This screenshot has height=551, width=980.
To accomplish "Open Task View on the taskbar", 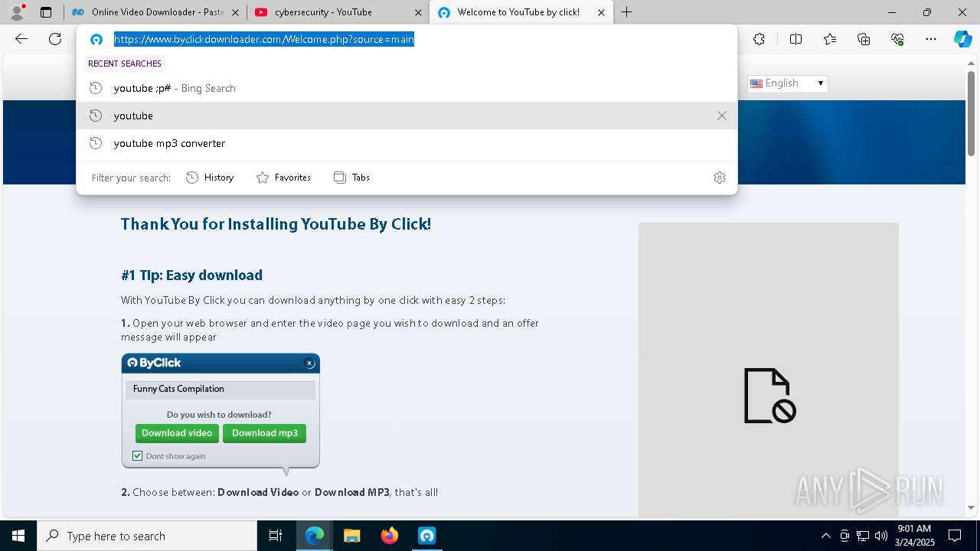I will click(x=276, y=536).
